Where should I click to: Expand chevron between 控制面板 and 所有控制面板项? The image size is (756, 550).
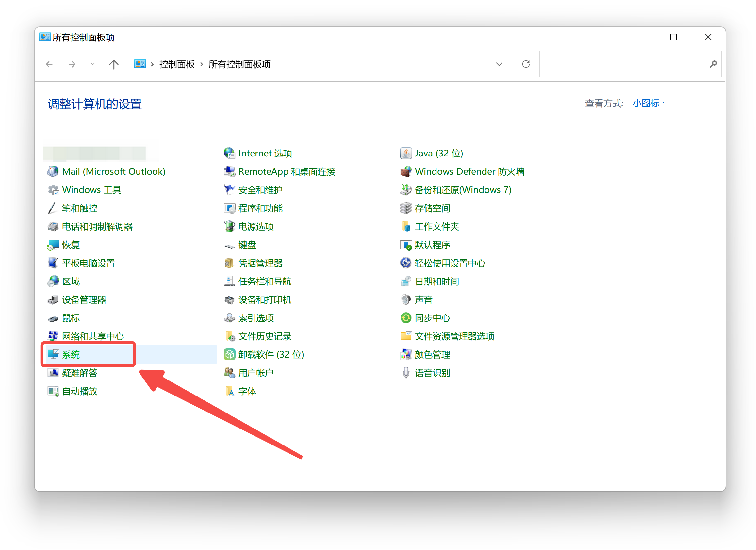(x=202, y=64)
